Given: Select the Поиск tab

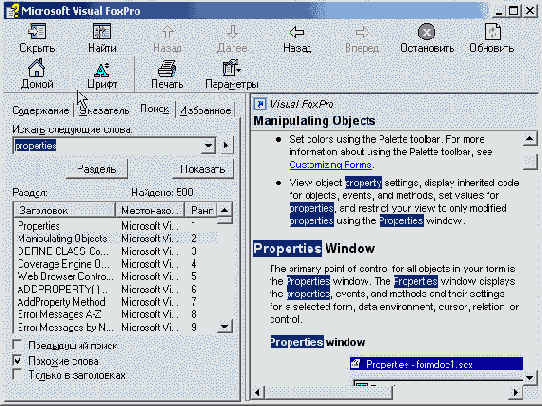Looking at the screenshot, I should [x=155, y=109].
